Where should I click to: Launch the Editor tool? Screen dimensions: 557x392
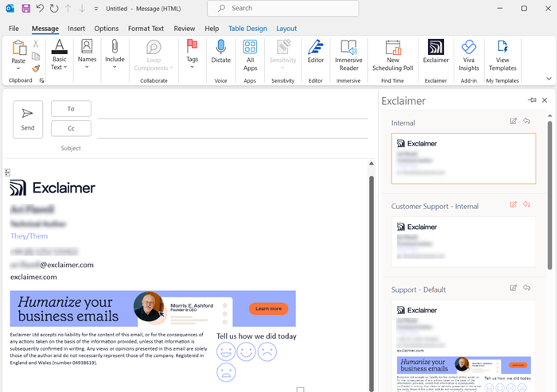(x=315, y=52)
